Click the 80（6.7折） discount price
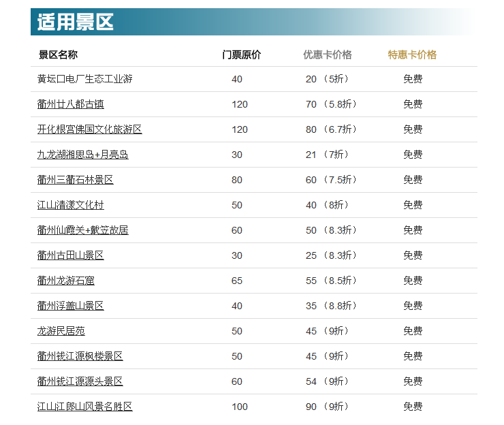 (332, 129)
